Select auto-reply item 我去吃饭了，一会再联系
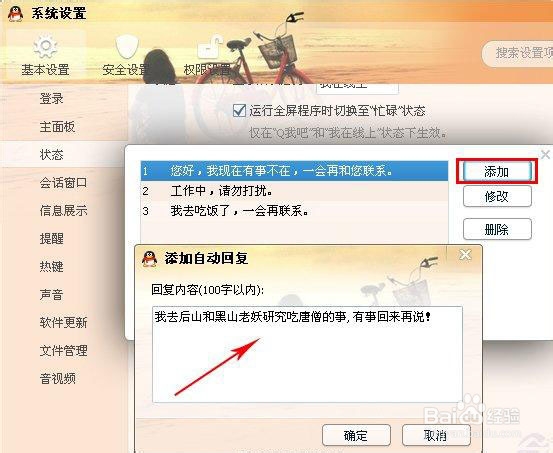Screen dimensions: 553x453 (294, 211)
